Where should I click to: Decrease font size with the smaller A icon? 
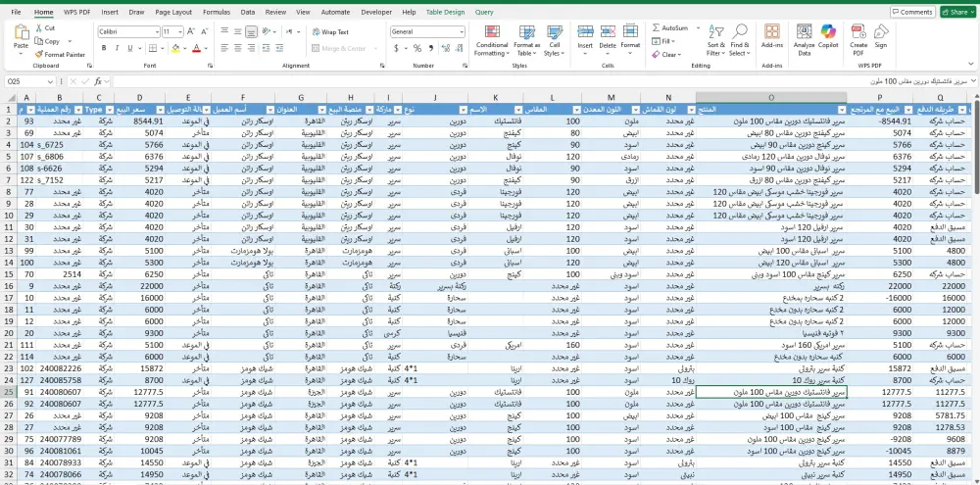point(205,31)
